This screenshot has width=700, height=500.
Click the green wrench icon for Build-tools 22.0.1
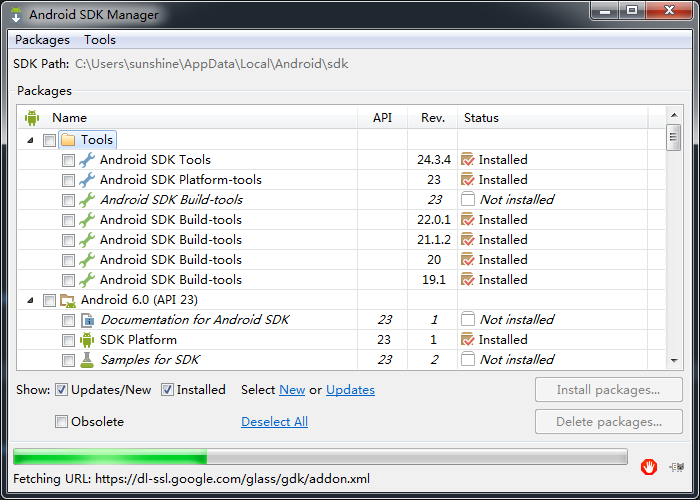[x=87, y=220]
